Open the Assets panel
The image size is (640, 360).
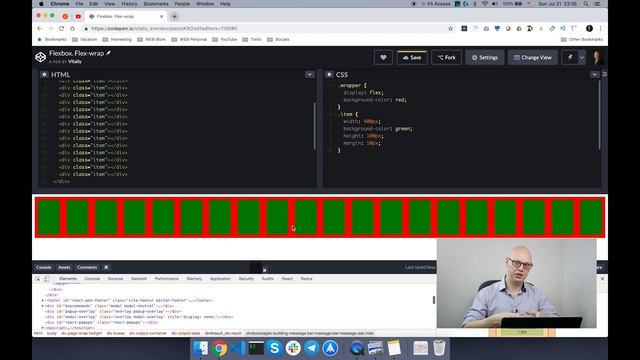64,267
